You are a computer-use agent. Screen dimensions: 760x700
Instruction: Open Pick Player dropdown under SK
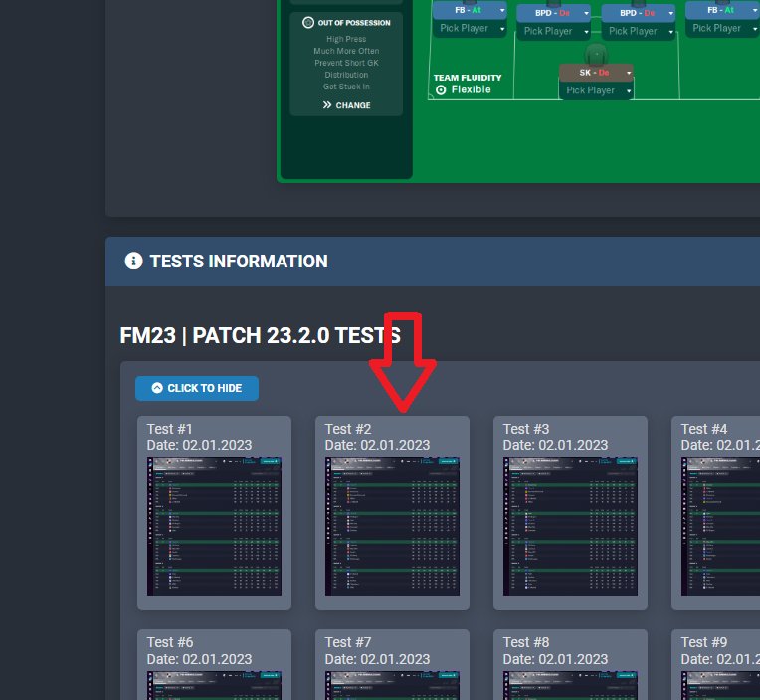(x=596, y=90)
